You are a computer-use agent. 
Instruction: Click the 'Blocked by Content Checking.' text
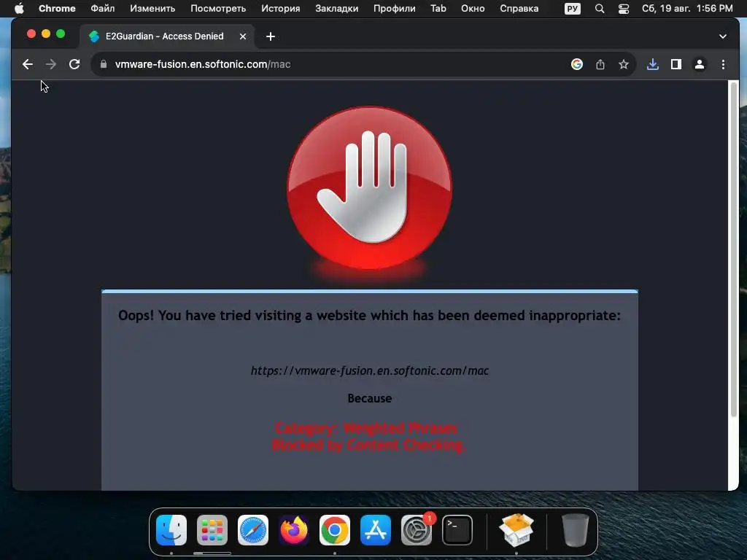[x=368, y=445]
